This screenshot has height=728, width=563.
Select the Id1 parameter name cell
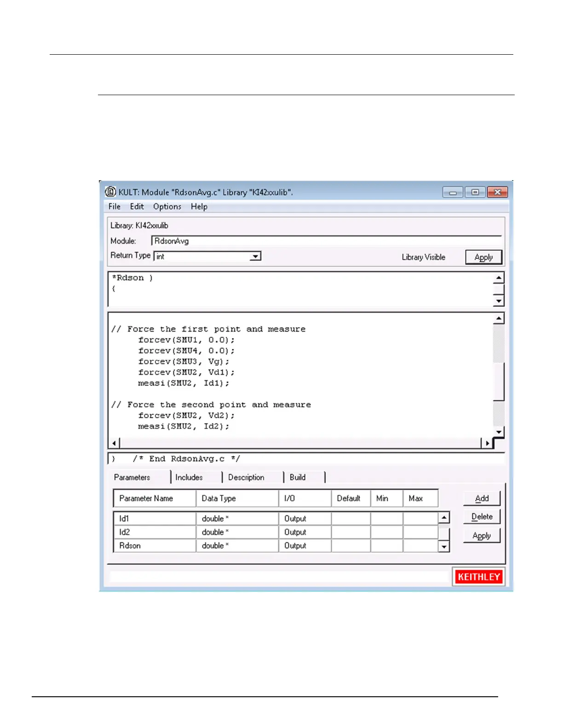click(x=155, y=519)
